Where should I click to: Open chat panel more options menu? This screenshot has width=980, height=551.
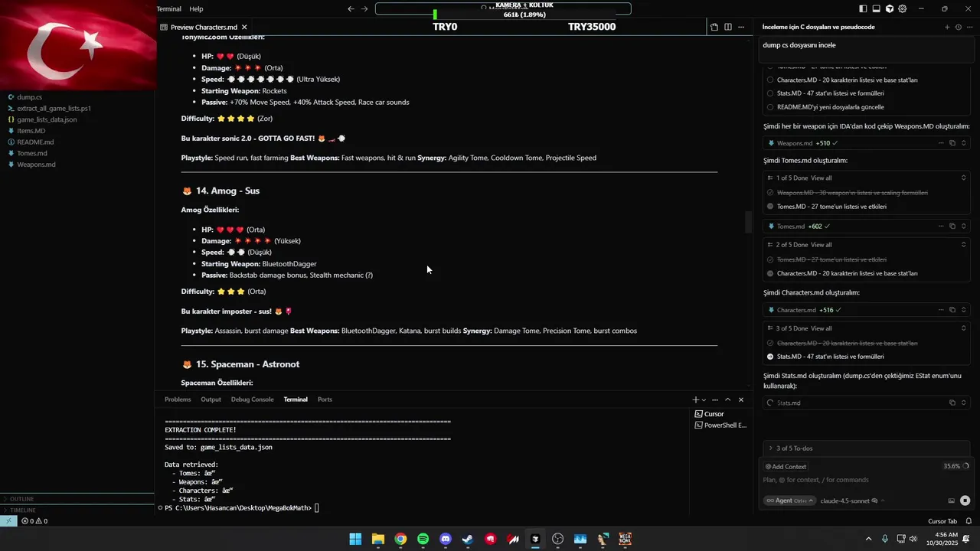pyautogui.click(x=969, y=27)
